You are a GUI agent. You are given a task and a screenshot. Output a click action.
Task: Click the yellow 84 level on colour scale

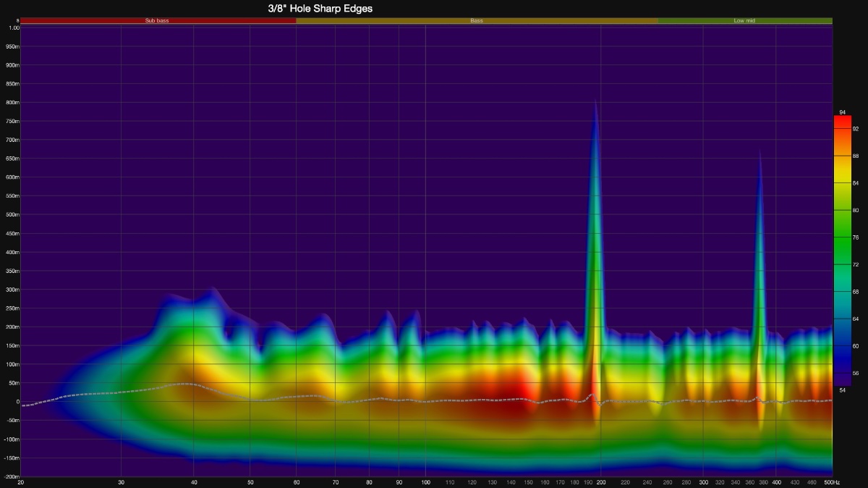coord(842,183)
